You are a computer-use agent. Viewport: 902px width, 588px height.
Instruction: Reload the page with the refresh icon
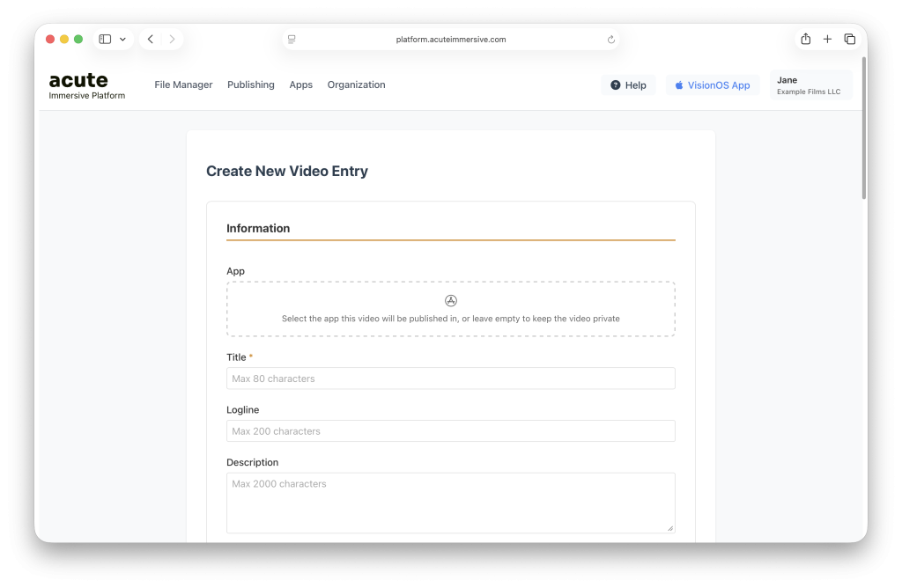(x=611, y=40)
